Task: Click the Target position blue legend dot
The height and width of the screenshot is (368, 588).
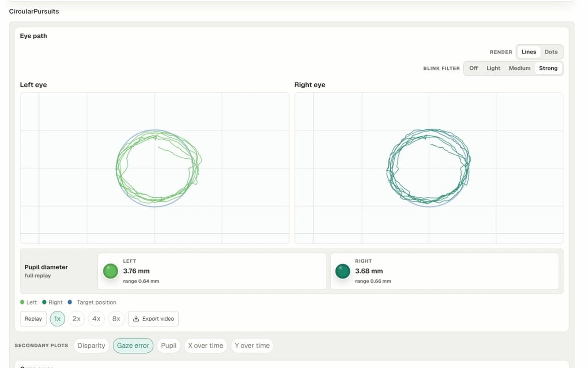Action: coord(70,302)
